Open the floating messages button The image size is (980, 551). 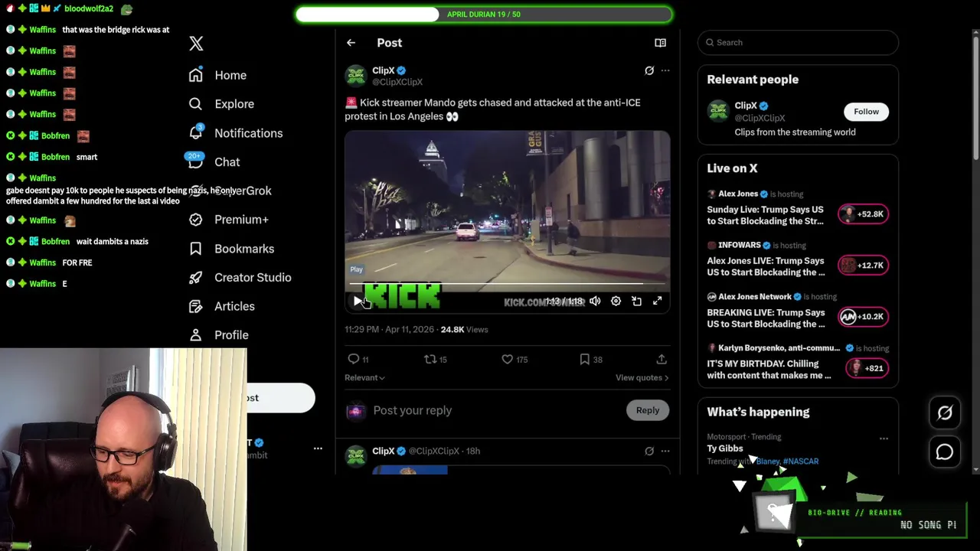click(x=945, y=452)
